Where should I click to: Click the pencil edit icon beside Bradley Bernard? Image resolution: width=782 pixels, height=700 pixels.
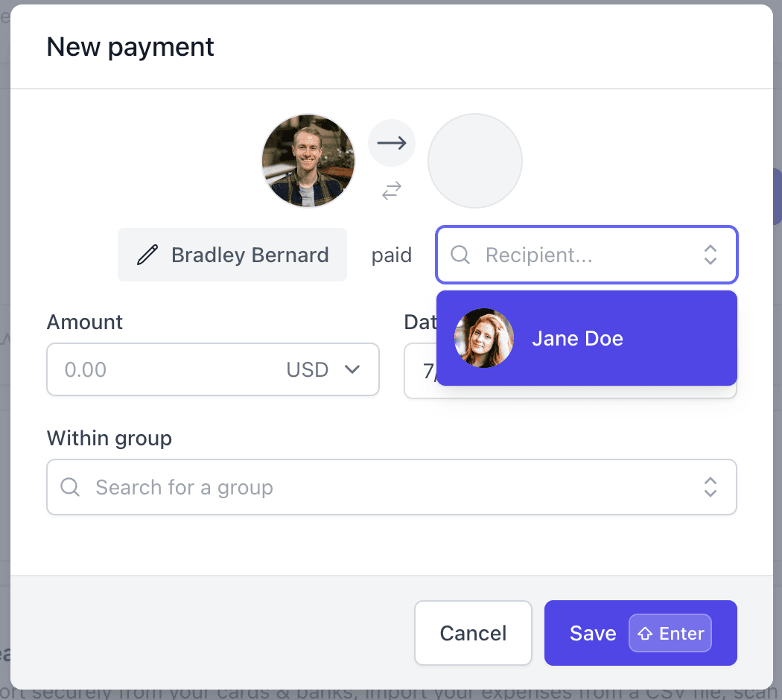tap(147, 255)
